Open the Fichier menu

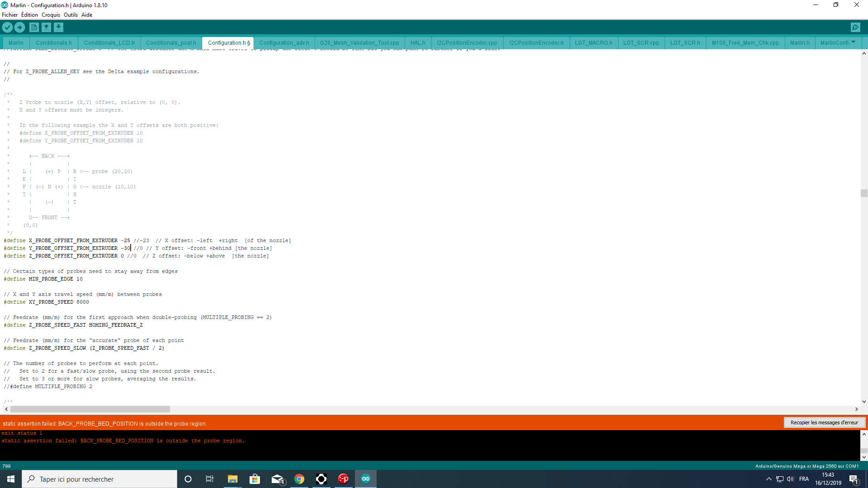coord(9,15)
